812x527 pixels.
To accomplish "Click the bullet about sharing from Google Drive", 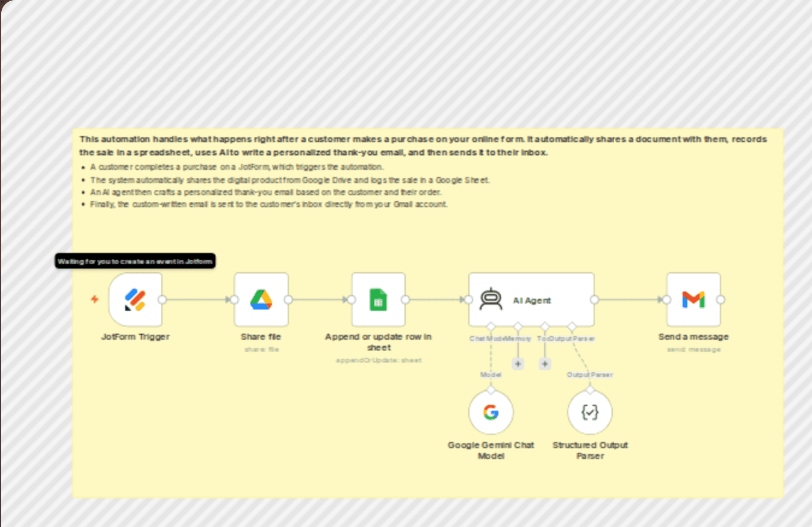I will click(290, 179).
